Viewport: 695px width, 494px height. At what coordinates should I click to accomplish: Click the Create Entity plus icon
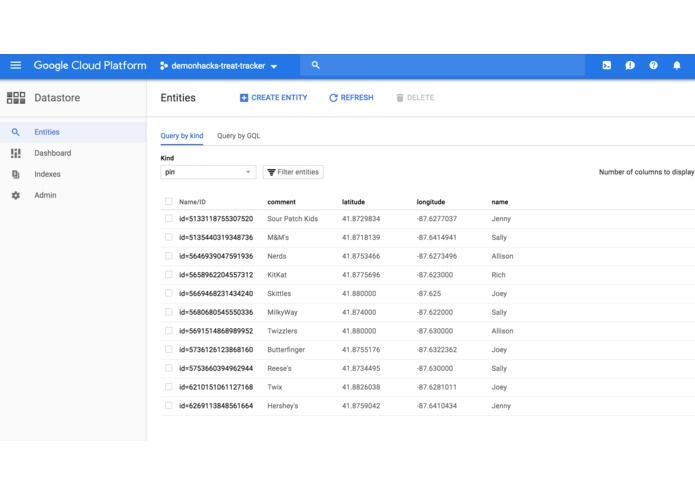(x=244, y=98)
